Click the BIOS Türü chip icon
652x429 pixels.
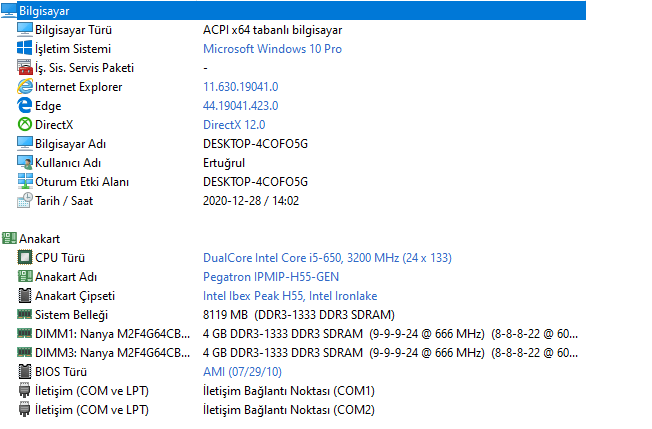point(25,372)
